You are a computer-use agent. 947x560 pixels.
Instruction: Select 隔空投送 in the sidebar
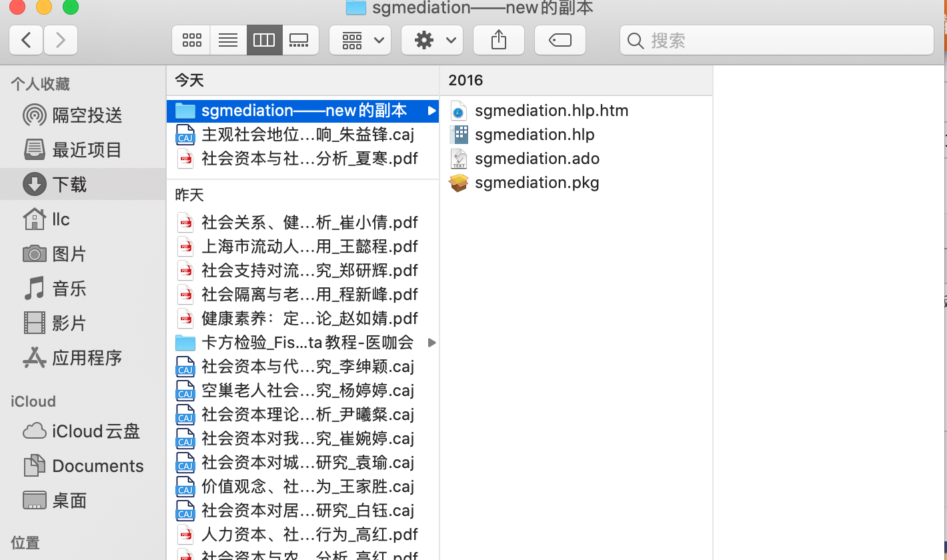(x=83, y=115)
